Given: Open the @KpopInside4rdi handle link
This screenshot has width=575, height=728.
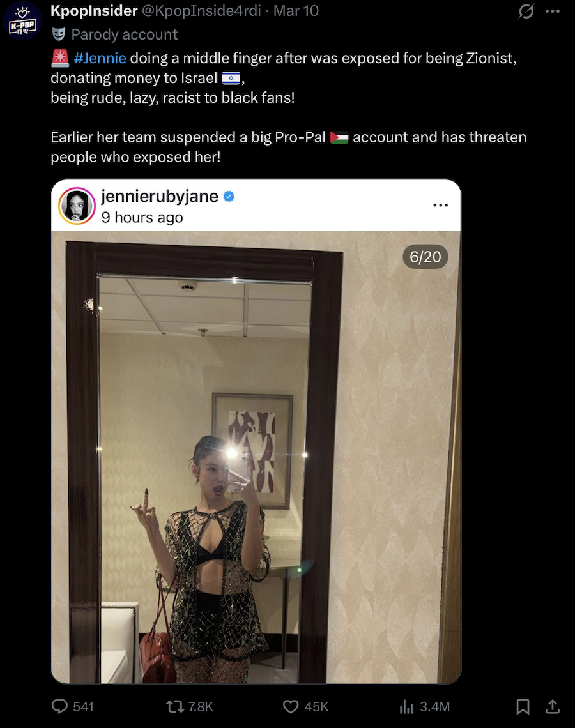Looking at the screenshot, I should (x=201, y=11).
